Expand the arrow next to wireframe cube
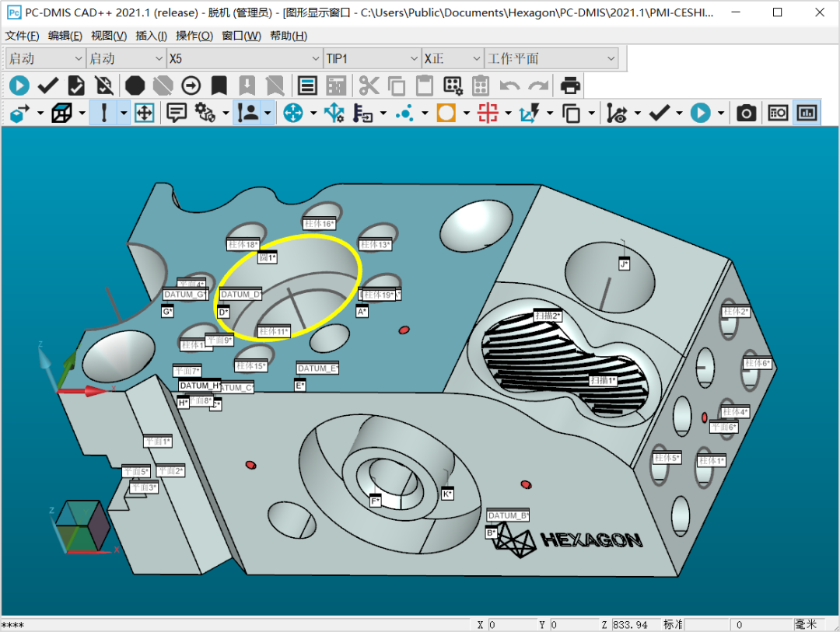 click(82, 113)
